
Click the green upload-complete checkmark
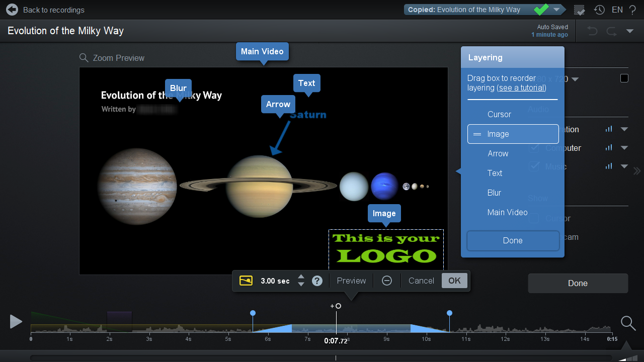click(x=541, y=10)
